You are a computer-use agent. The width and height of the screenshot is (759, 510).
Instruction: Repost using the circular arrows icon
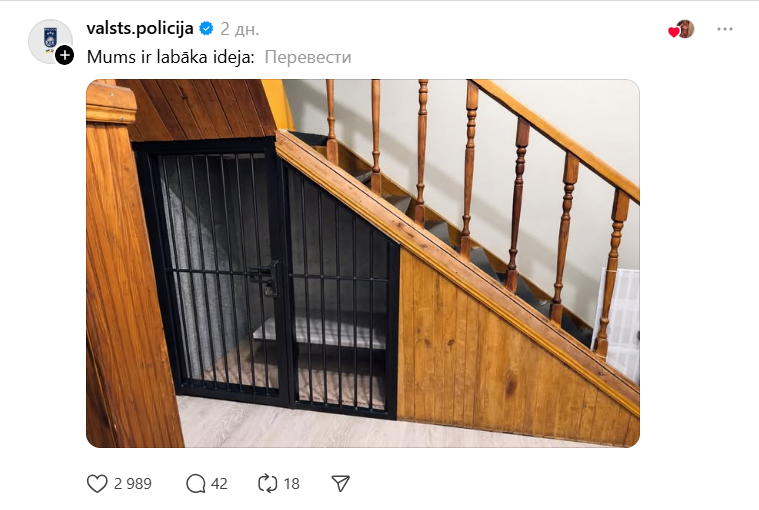coord(268,483)
